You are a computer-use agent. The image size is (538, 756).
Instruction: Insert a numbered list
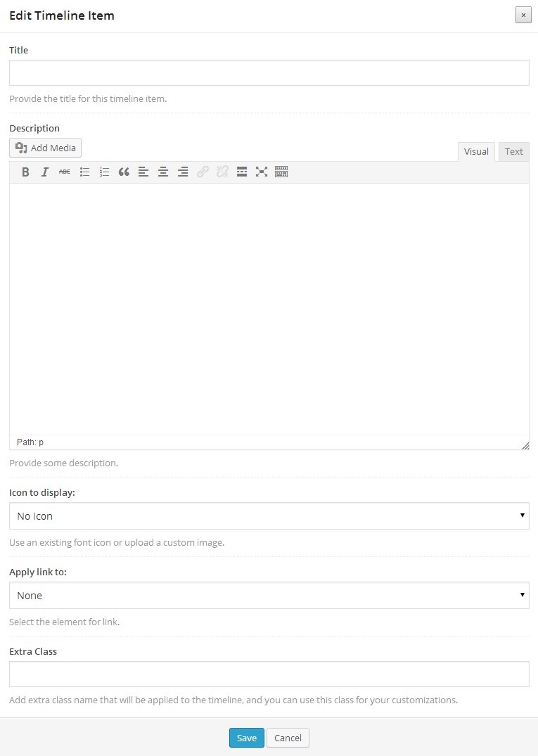(x=104, y=172)
